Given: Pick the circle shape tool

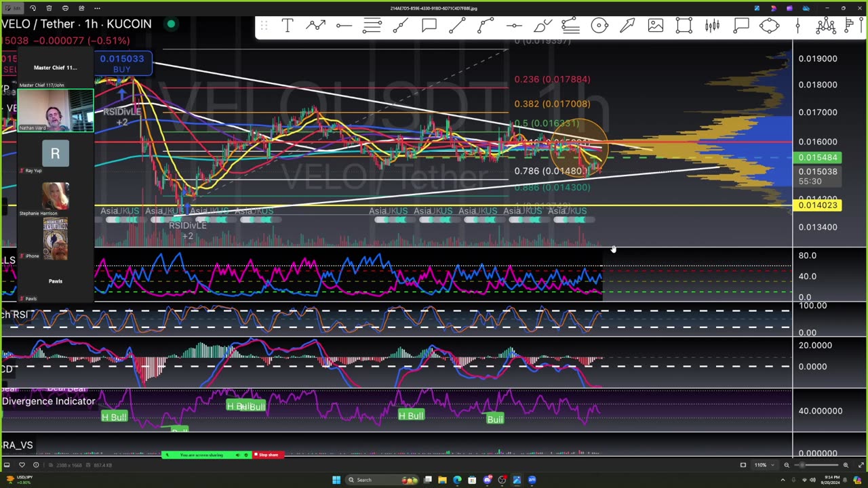Looking at the screenshot, I should coord(599,26).
